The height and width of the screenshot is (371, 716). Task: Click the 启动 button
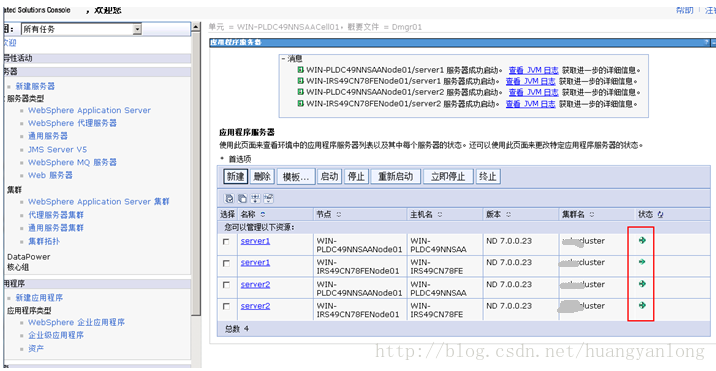[329, 177]
